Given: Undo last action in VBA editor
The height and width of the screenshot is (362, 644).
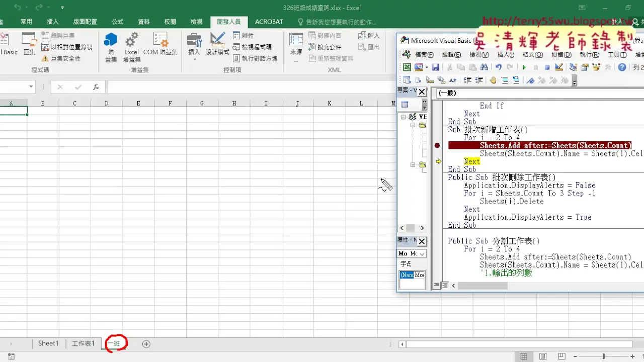Looking at the screenshot, I should click(498, 67).
